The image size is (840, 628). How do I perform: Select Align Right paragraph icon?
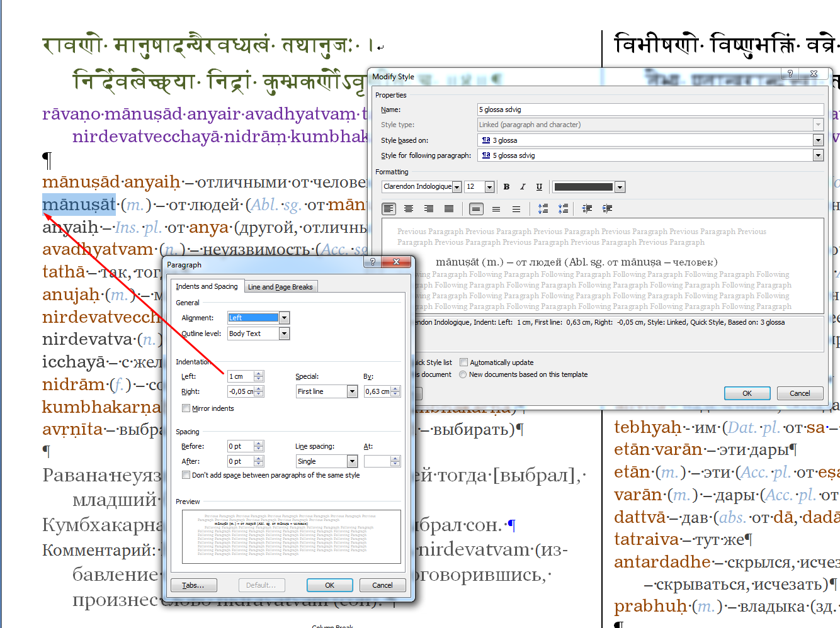coord(429,209)
